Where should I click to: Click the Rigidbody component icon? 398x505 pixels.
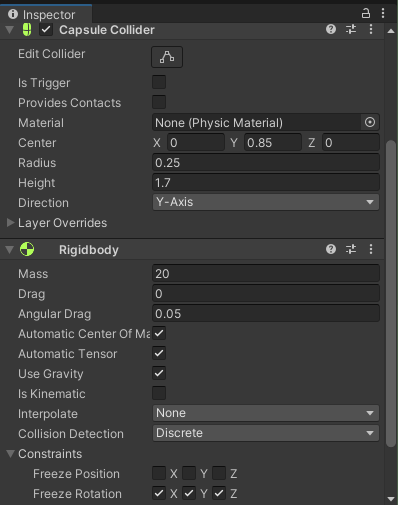[x=27, y=249]
